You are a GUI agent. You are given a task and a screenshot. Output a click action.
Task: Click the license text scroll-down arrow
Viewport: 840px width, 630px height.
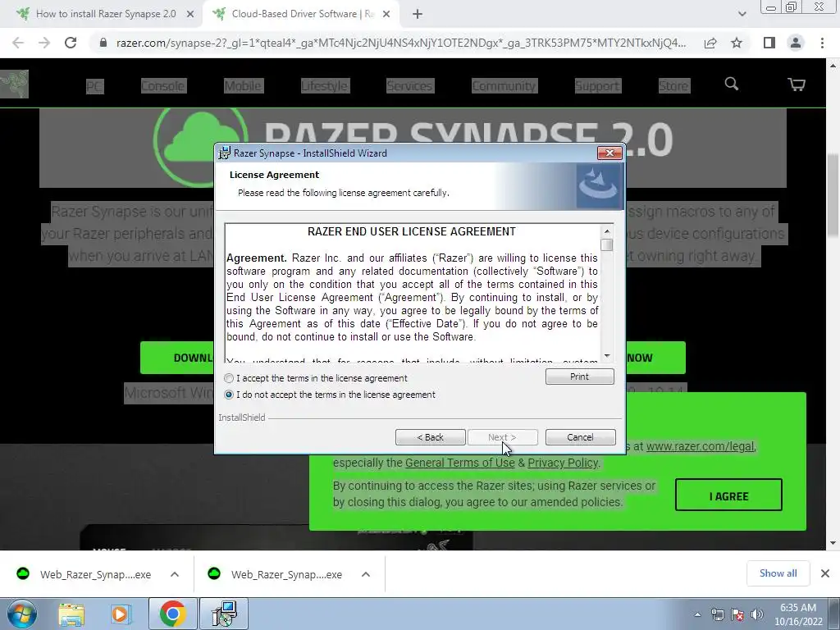coord(607,356)
